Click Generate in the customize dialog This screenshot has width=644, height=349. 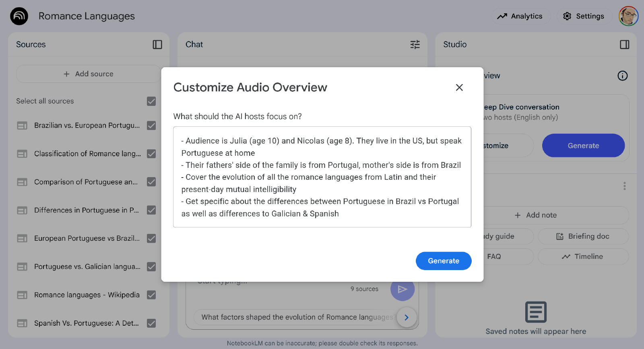tap(443, 261)
